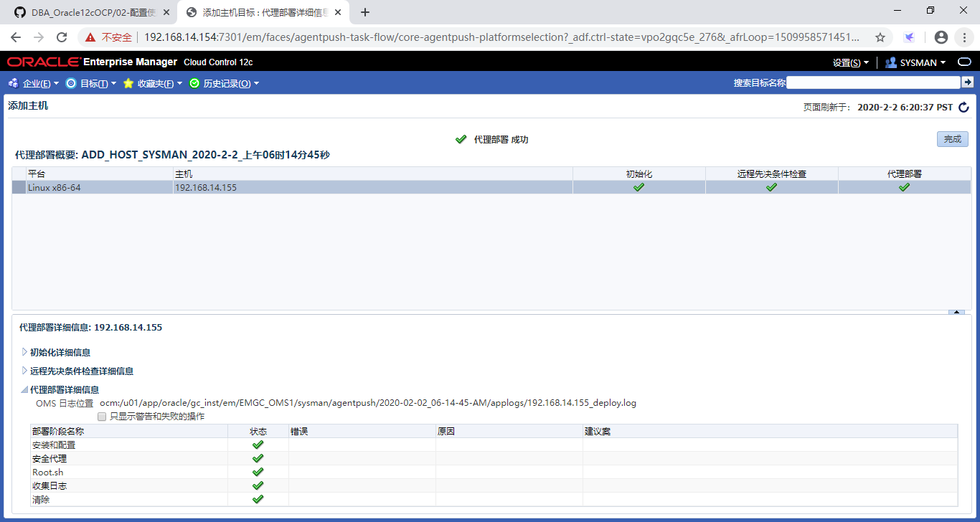Click the search go arrow button

(x=968, y=82)
